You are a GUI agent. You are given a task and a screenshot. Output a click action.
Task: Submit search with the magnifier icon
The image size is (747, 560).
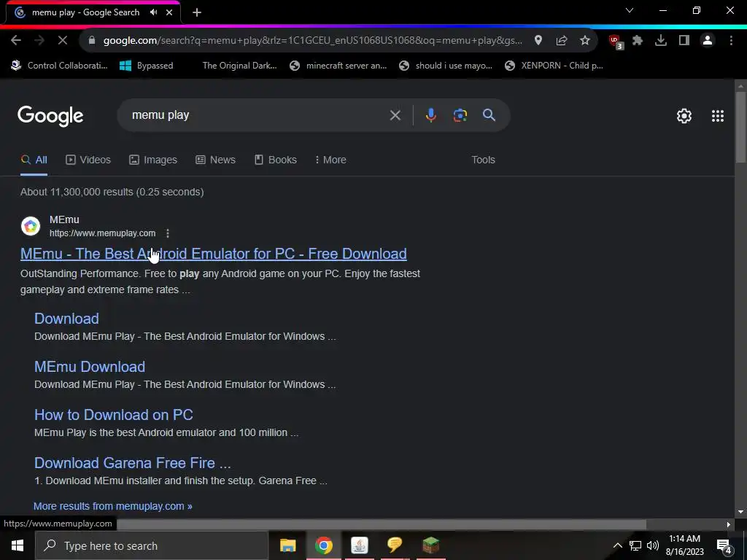[489, 114]
